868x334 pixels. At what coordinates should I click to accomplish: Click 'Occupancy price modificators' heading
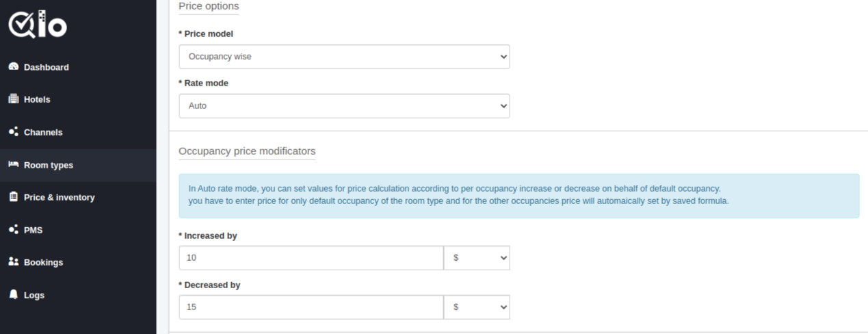[247, 151]
